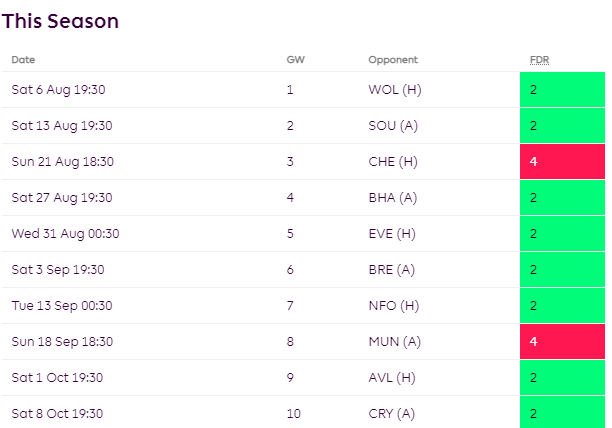Click the Sat 8 Oct 19:30 date
Viewport: 612px width, 428px height.
click(x=57, y=414)
